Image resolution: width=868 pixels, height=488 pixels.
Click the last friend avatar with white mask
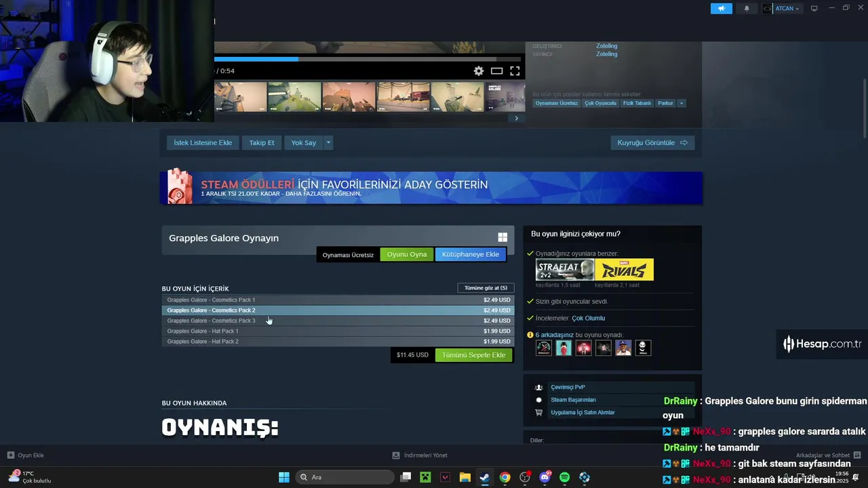(x=643, y=348)
